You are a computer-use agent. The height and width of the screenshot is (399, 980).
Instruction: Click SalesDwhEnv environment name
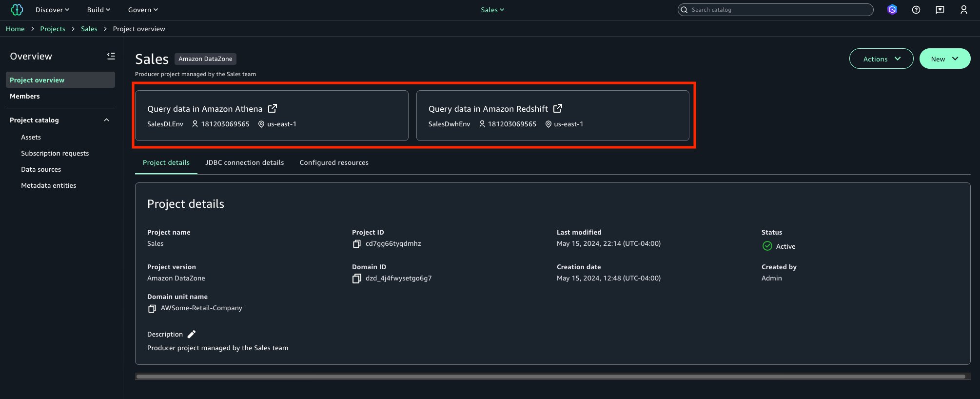click(450, 124)
